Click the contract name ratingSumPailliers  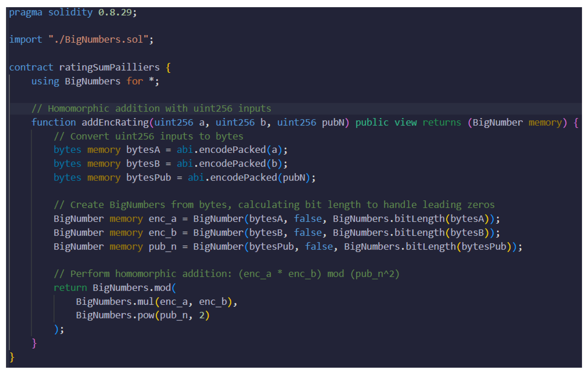pyautogui.click(x=109, y=67)
